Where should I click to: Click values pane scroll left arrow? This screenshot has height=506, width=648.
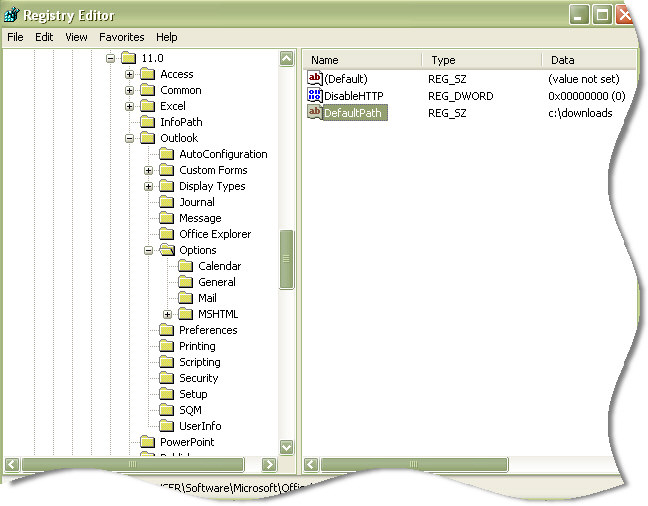click(x=311, y=465)
